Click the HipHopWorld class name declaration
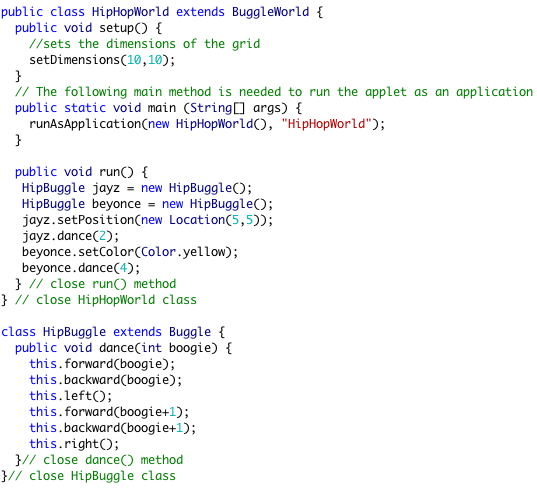 tap(130, 12)
